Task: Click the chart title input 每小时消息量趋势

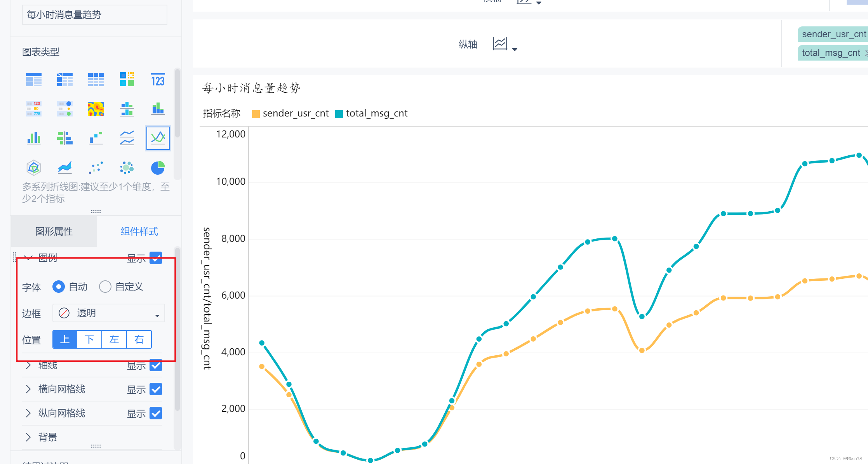Action: (x=95, y=15)
